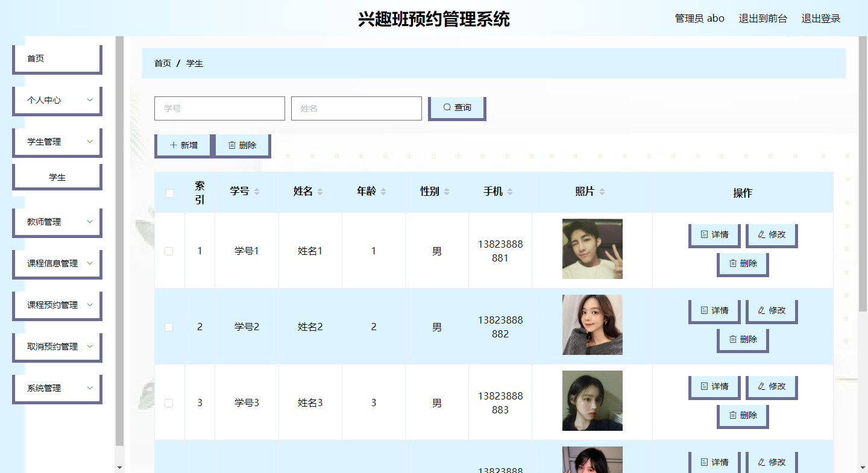Toggle the select-all checkbox in the table header
The width and height of the screenshot is (868, 473).
coord(170,193)
